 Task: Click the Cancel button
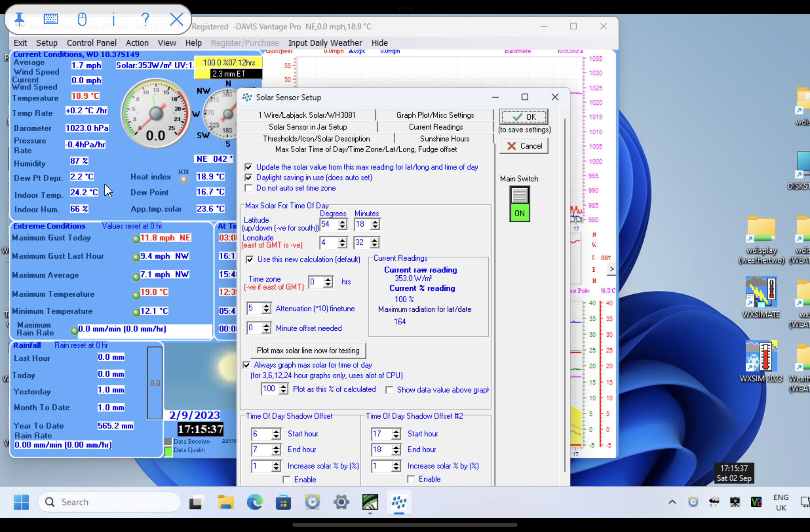pyautogui.click(x=524, y=146)
